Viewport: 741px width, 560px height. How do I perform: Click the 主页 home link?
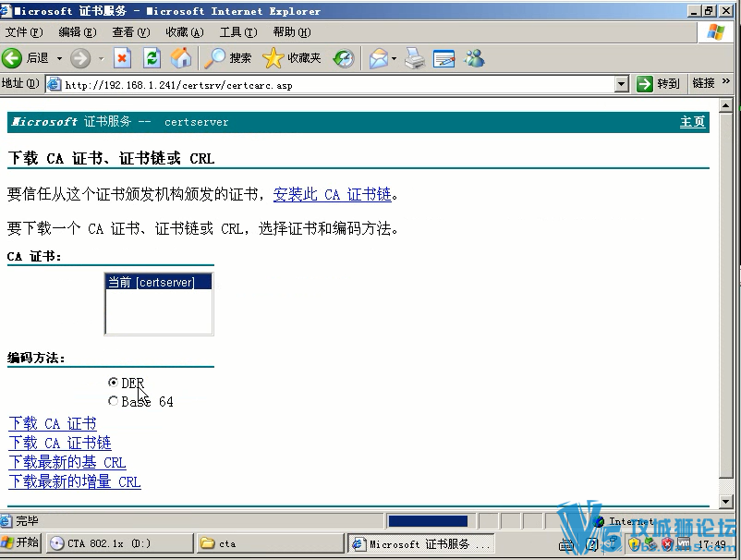692,122
